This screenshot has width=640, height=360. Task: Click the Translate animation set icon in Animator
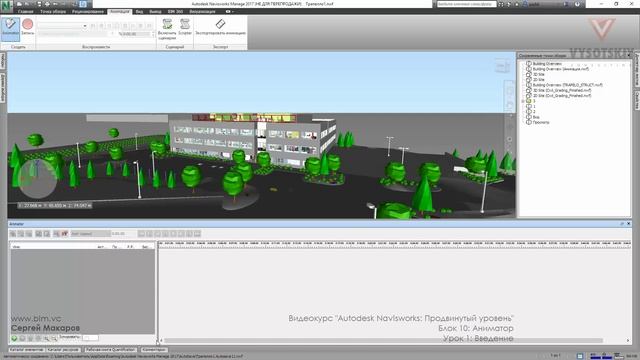pyautogui.click(x=13, y=234)
